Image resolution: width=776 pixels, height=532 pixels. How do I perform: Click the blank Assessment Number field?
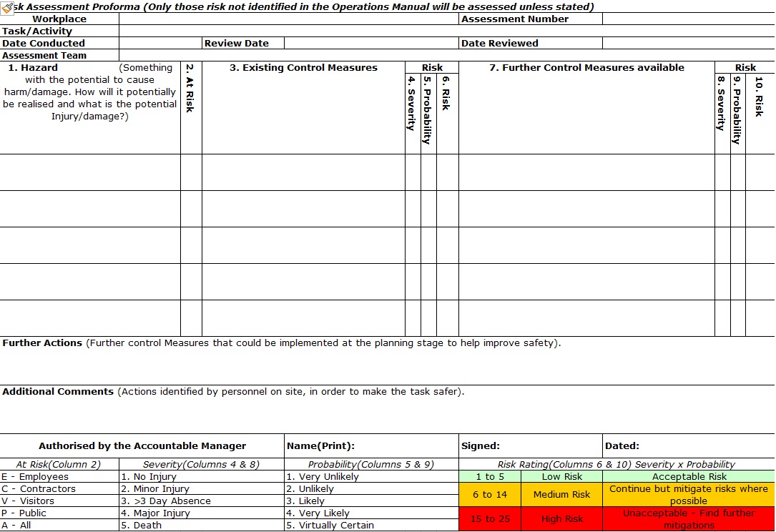[688, 19]
